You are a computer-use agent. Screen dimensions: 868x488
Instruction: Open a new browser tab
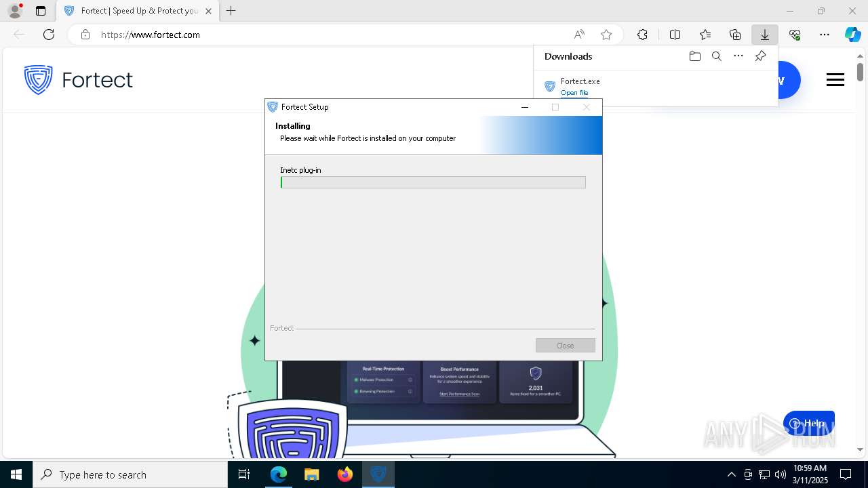coord(231,11)
